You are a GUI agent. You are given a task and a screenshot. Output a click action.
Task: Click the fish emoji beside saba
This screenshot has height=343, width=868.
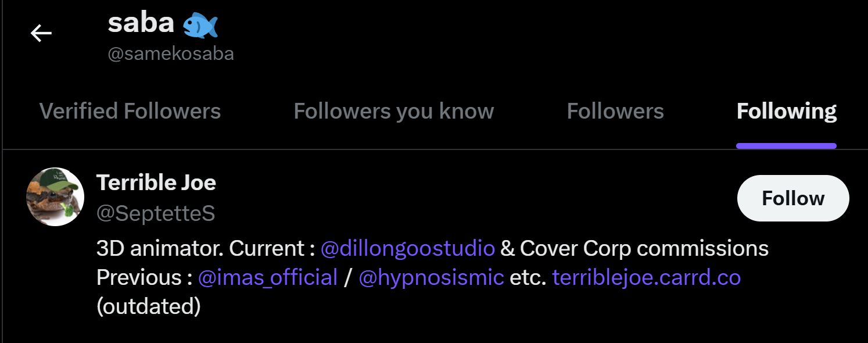pos(200,24)
